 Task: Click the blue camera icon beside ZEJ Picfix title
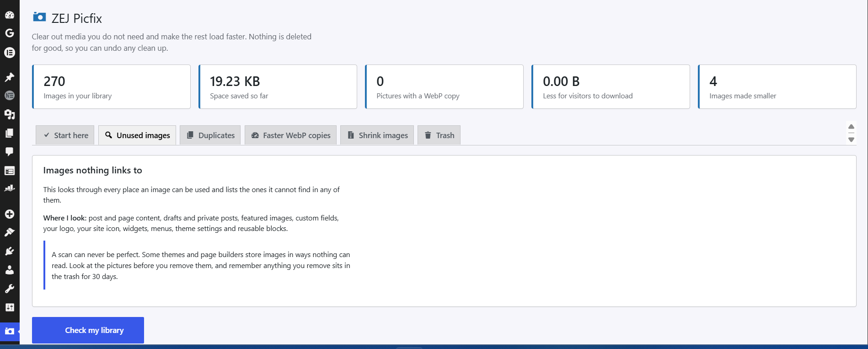(39, 17)
